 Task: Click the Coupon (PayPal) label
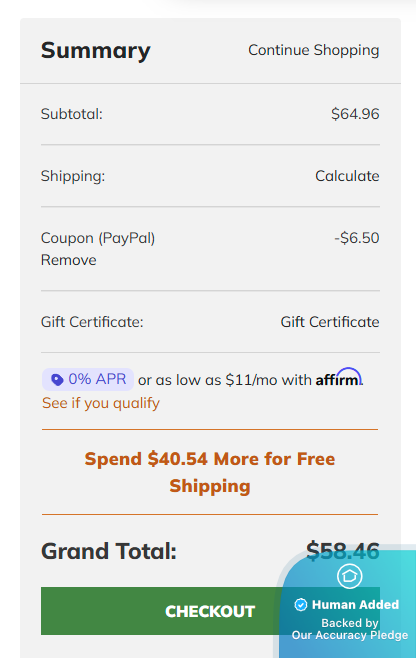(98, 238)
